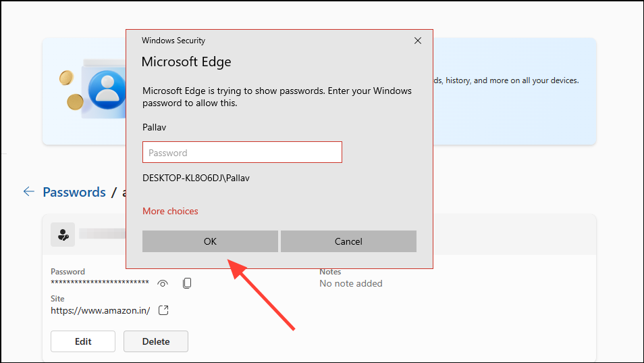This screenshot has height=363, width=644.
Task: Select the masked password asterisks
Action: (100, 283)
